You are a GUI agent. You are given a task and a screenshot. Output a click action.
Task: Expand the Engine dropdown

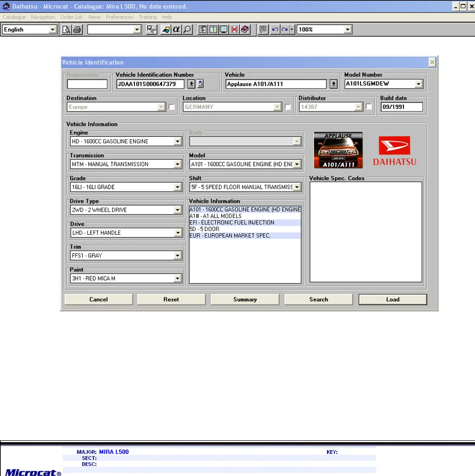178,142
